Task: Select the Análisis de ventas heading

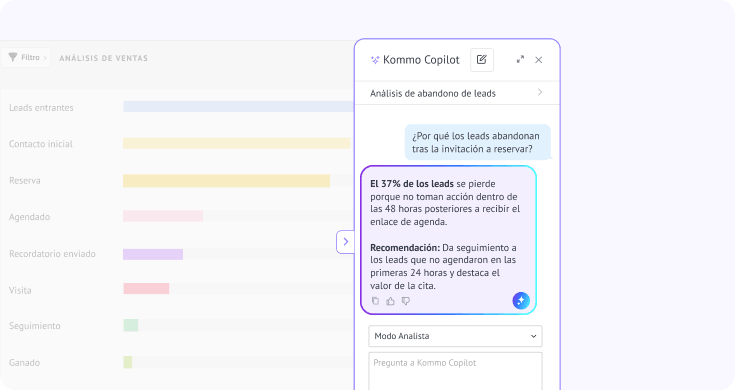Action: tap(104, 58)
